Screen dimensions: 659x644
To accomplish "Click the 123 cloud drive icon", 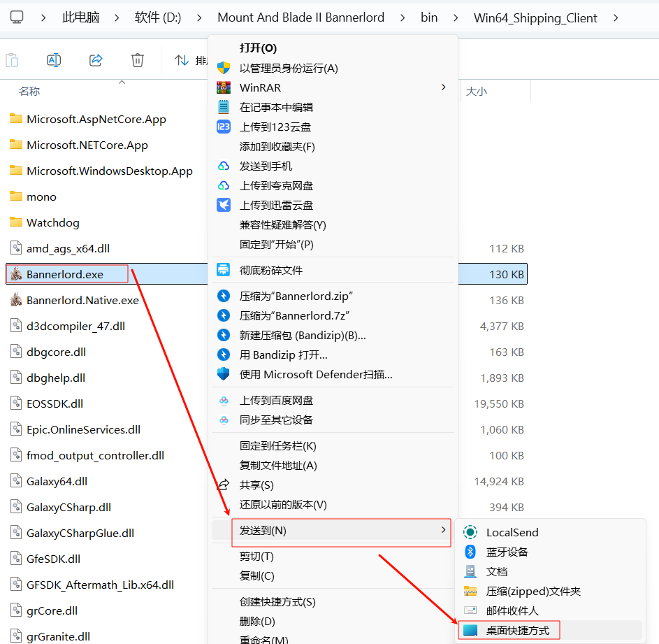I will pyautogui.click(x=224, y=127).
